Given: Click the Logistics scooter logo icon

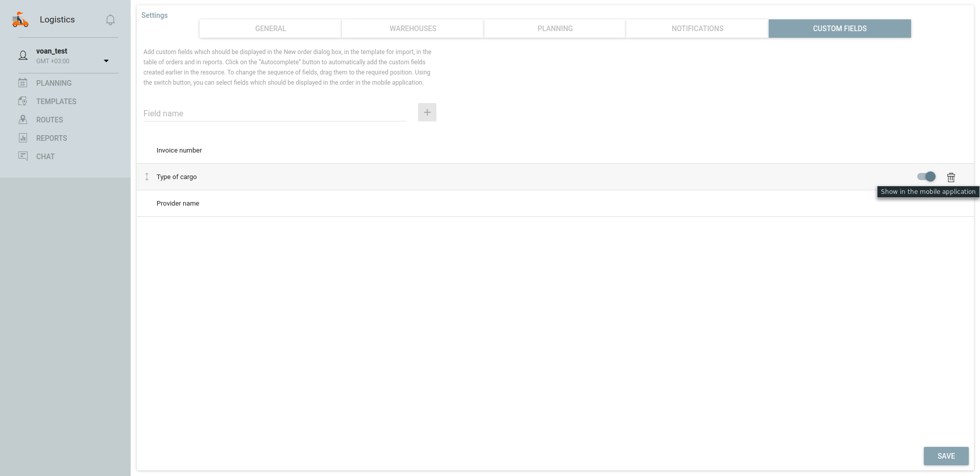Looking at the screenshot, I should 20,19.
